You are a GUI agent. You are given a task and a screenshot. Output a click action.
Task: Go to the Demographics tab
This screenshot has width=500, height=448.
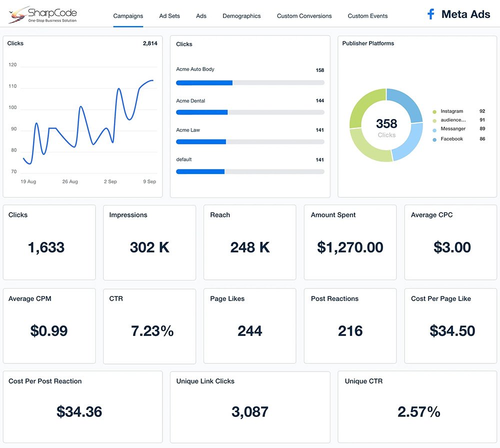[x=241, y=16]
